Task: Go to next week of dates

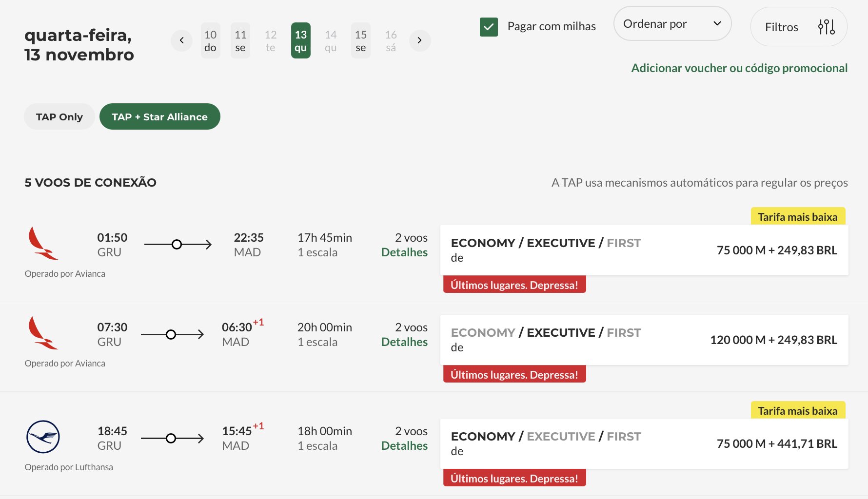Action: pyautogui.click(x=419, y=40)
